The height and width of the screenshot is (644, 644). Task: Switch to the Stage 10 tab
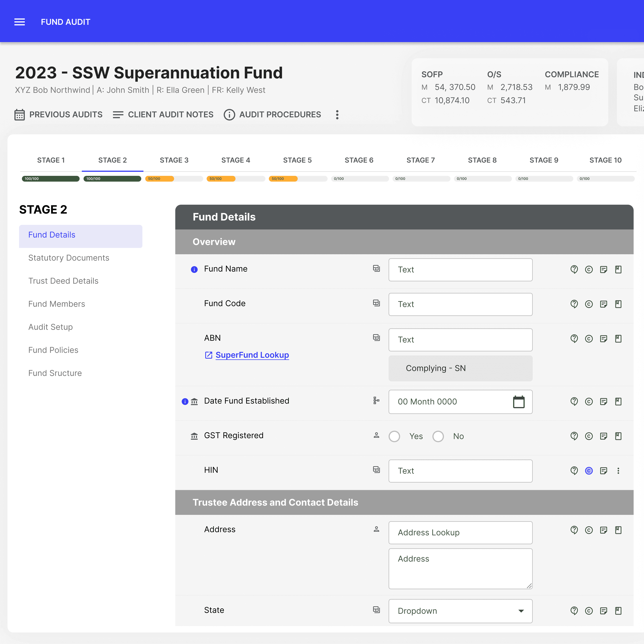(x=605, y=160)
